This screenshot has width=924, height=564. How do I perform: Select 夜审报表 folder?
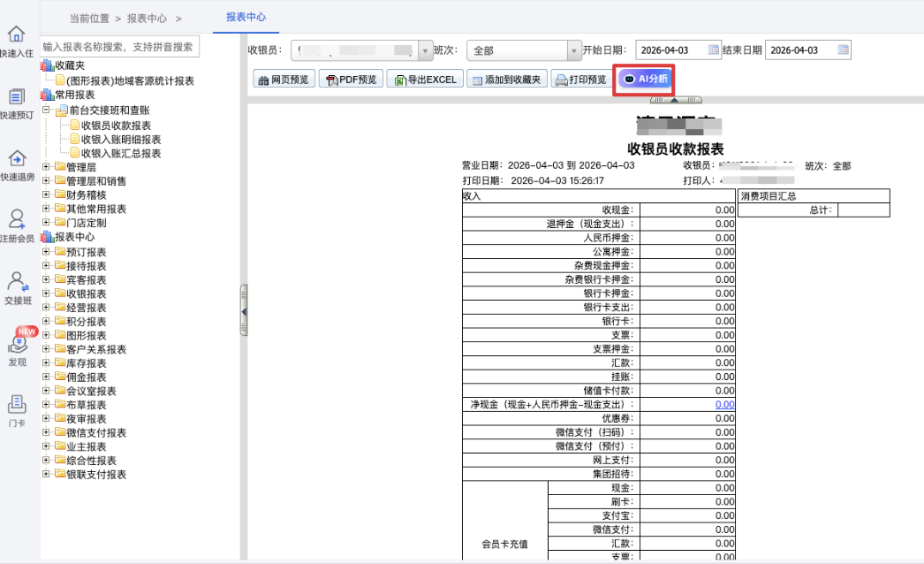point(86,419)
